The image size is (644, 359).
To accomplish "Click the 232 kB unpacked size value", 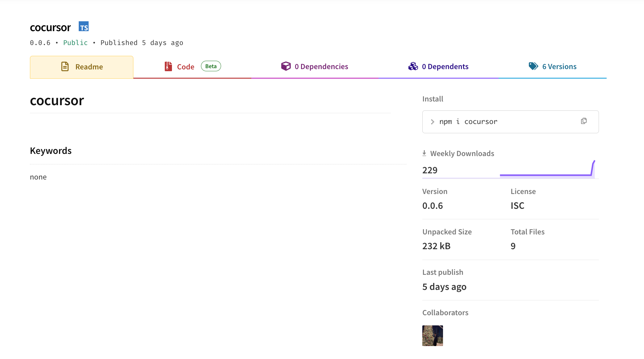I will pyautogui.click(x=437, y=246).
